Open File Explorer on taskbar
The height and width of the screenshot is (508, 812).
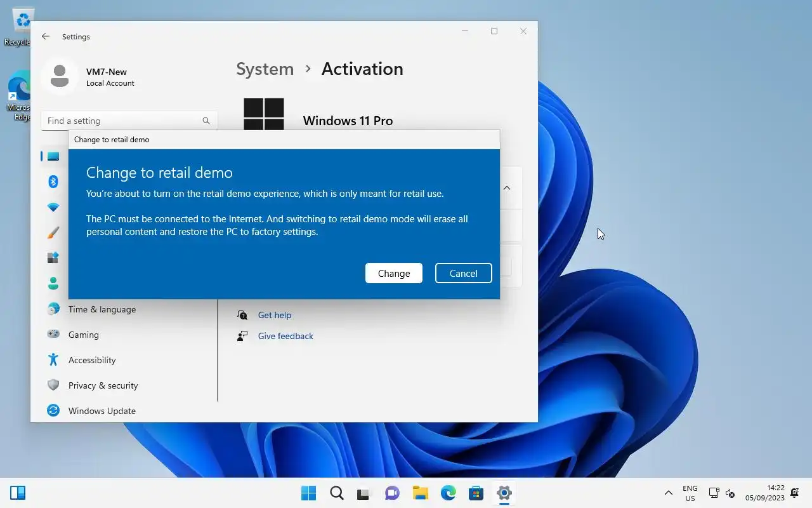[x=421, y=493]
